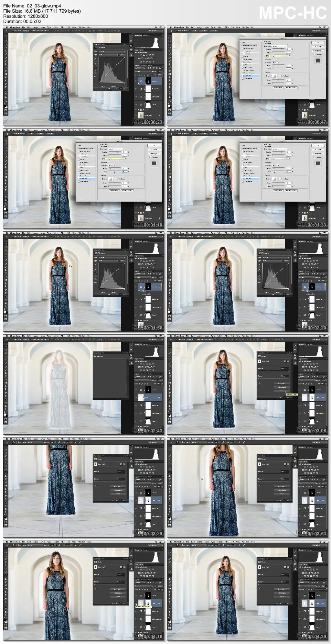Click the Curves 2 layer mask thumbnail at 00:00:23
Viewport: 331px width, 644px height.
tap(148, 81)
